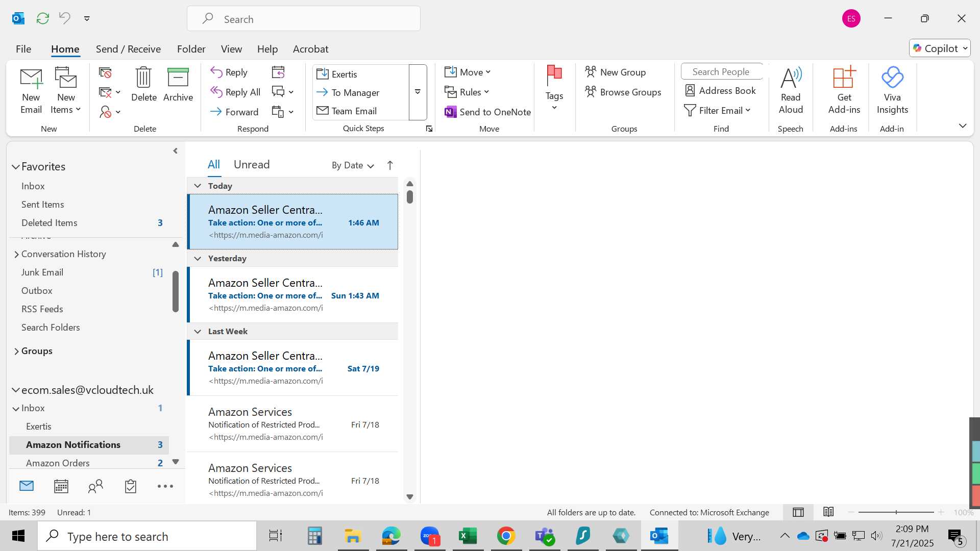Reply to the selected email
Image resolution: width=980 pixels, height=551 pixels.
click(x=229, y=72)
